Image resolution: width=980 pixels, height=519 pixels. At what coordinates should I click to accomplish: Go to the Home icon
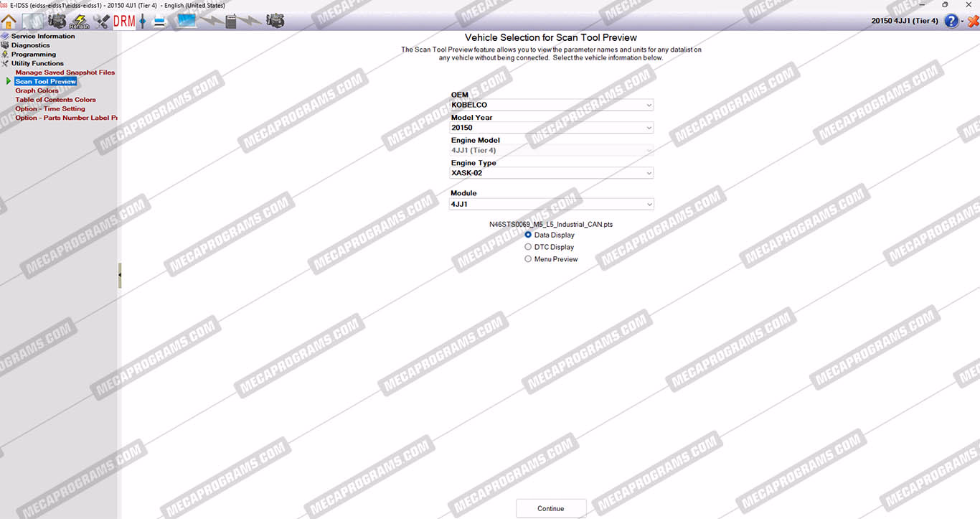pyautogui.click(x=9, y=21)
